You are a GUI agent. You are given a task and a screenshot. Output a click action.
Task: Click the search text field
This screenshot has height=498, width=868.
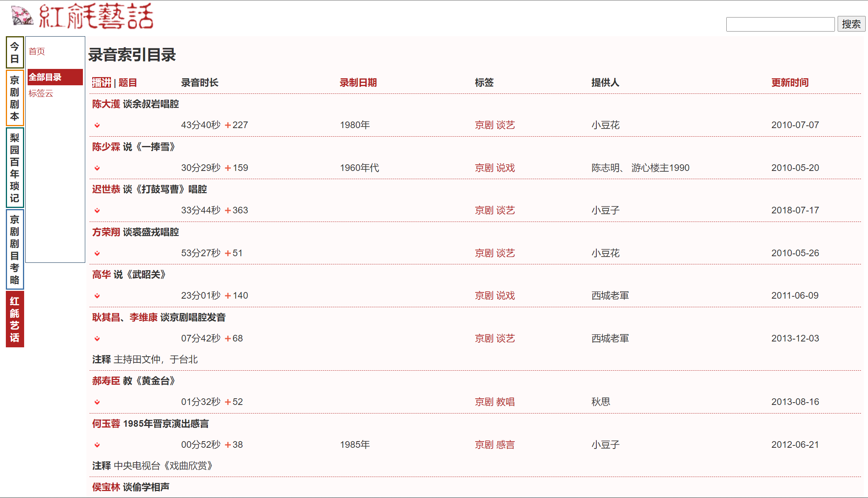click(780, 24)
